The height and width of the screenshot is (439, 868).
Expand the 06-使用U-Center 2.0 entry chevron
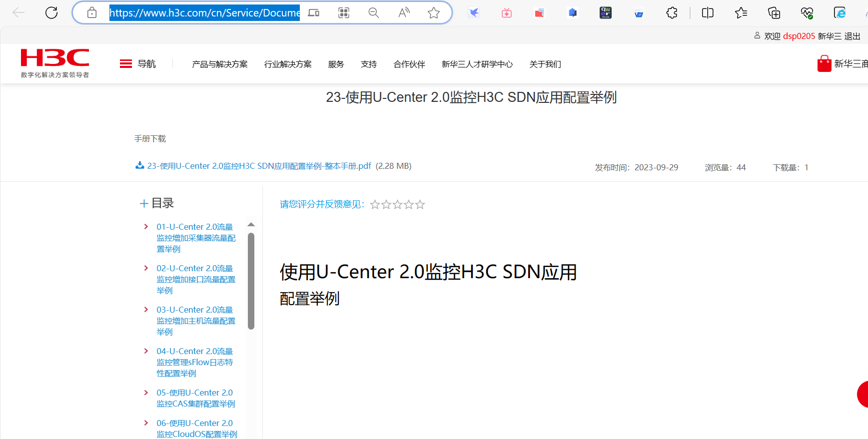[x=146, y=423]
